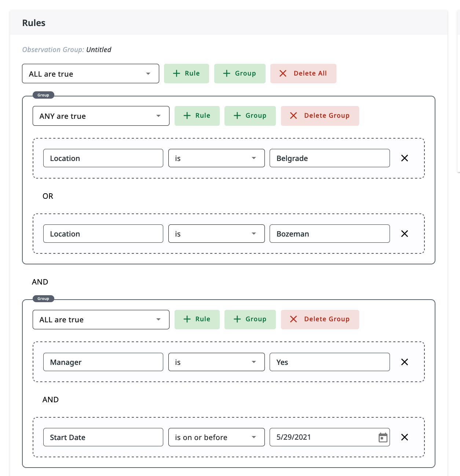Viewport: 460px width, 476px height.
Task: Open the operator dropdown for the Manager rule
Action: coord(216,362)
